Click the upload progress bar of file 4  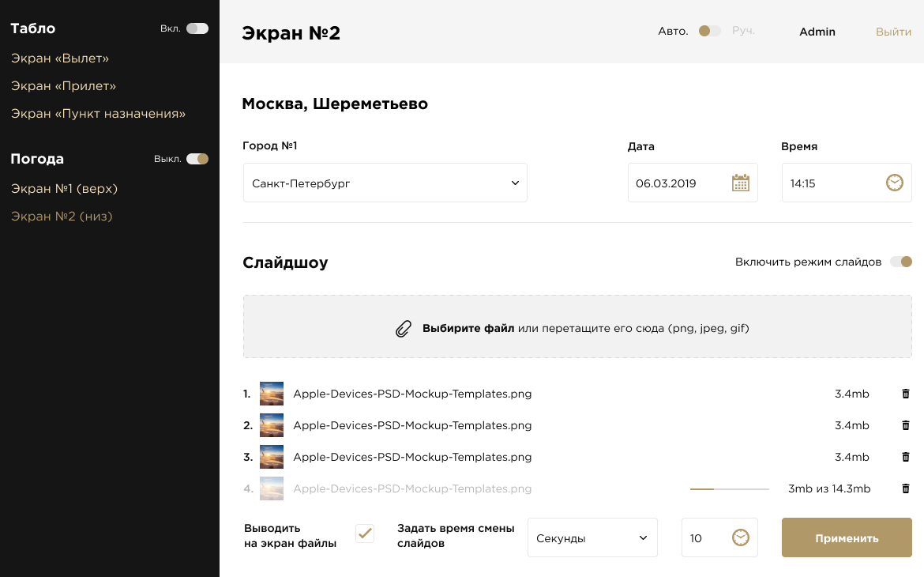click(729, 489)
